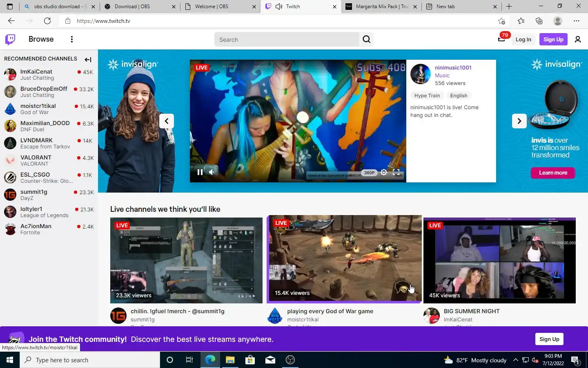Open Maximilian_DOOD avatar in sidebar
This screenshot has width=588, height=368.
(10, 126)
